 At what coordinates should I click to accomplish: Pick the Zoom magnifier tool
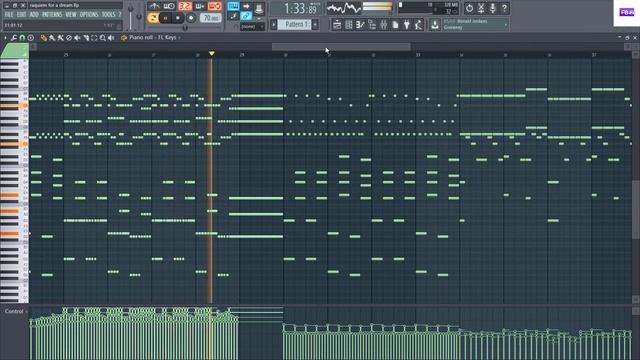tap(102, 38)
